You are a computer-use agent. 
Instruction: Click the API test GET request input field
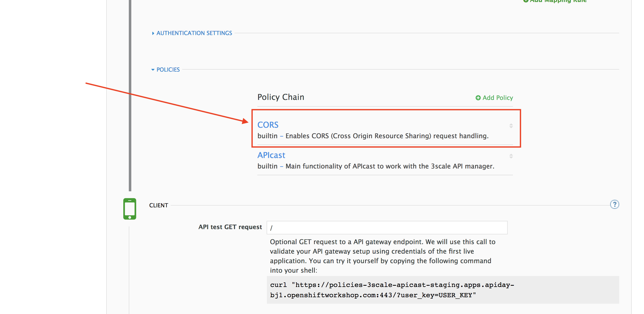click(387, 228)
